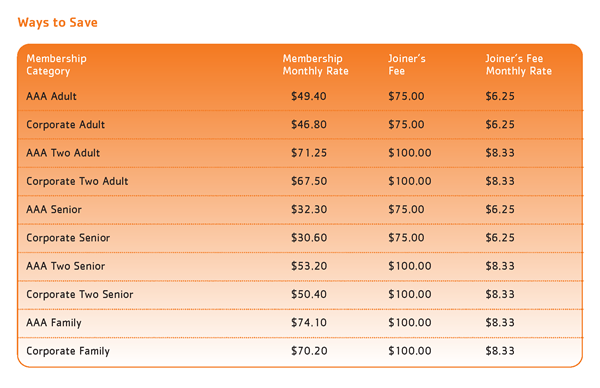Click the Corporate Adult category
The width and height of the screenshot is (600, 388).
click(x=65, y=125)
